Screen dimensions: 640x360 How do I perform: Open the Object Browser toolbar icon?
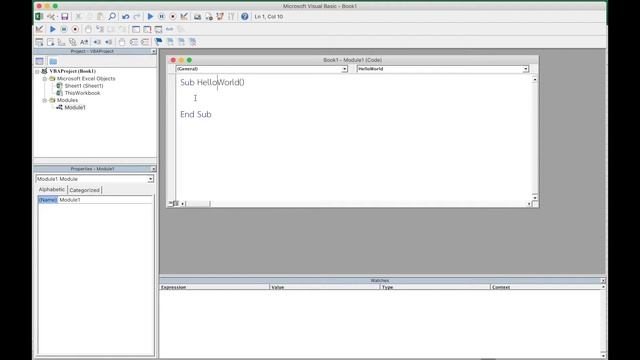pyautogui.click(x=220, y=17)
